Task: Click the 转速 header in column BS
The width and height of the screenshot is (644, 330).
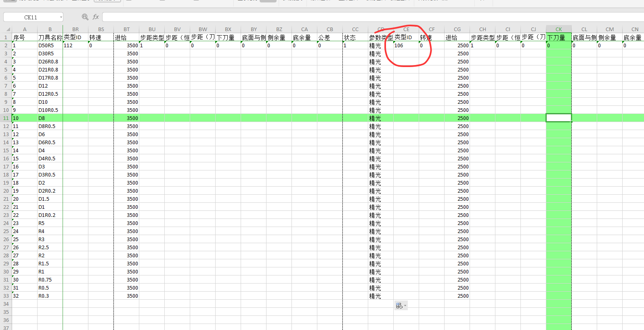Action: point(101,37)
